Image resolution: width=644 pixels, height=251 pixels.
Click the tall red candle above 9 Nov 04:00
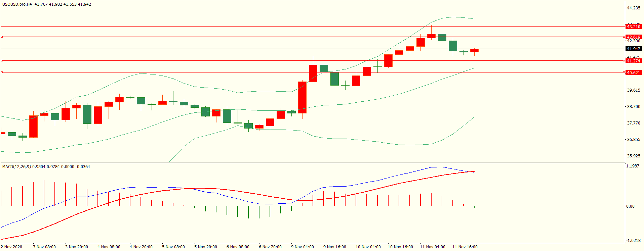(x=302, y=97)
